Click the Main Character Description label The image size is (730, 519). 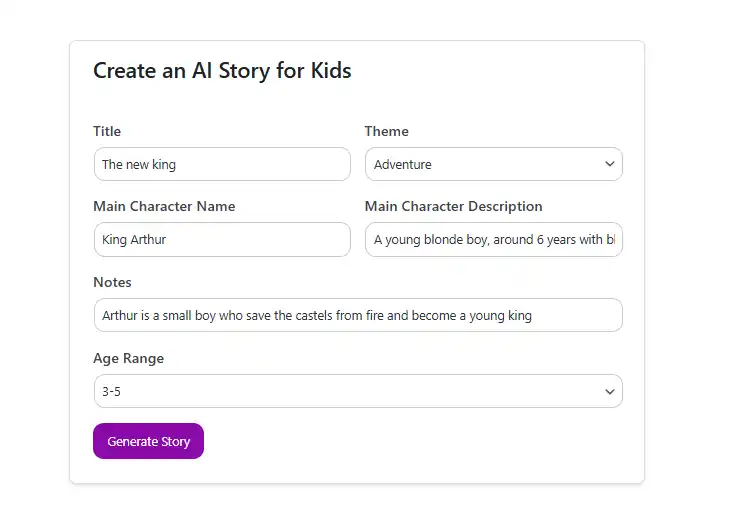(453, 206)
